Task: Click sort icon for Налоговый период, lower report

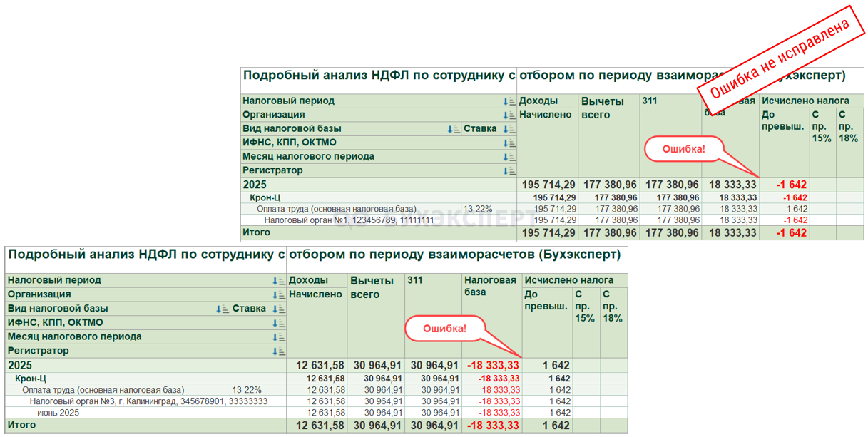Action: (x=279, y=281)
